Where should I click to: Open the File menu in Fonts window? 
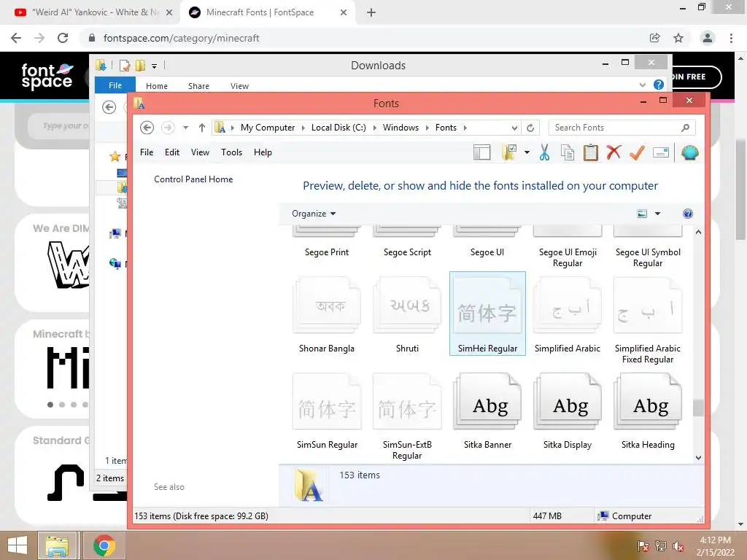point(147,152)
